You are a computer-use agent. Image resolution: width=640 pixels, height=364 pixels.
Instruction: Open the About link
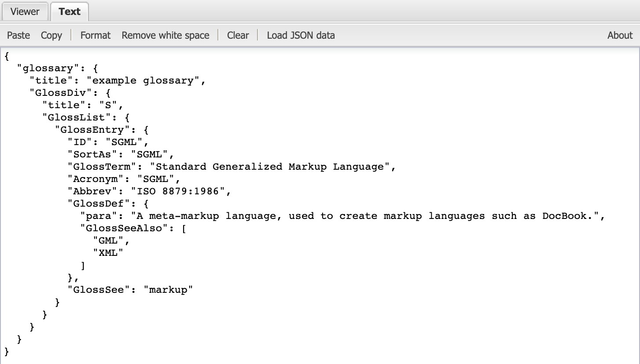coord(620,36)
